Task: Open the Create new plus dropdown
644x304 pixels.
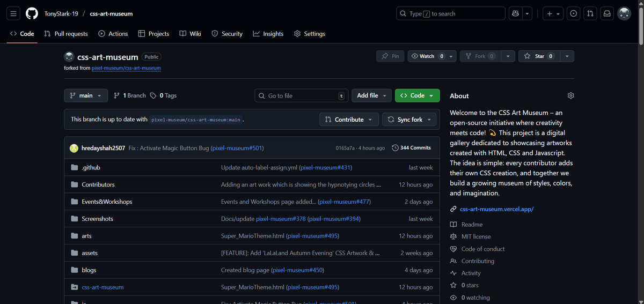Action: click(x=553, y=13)
